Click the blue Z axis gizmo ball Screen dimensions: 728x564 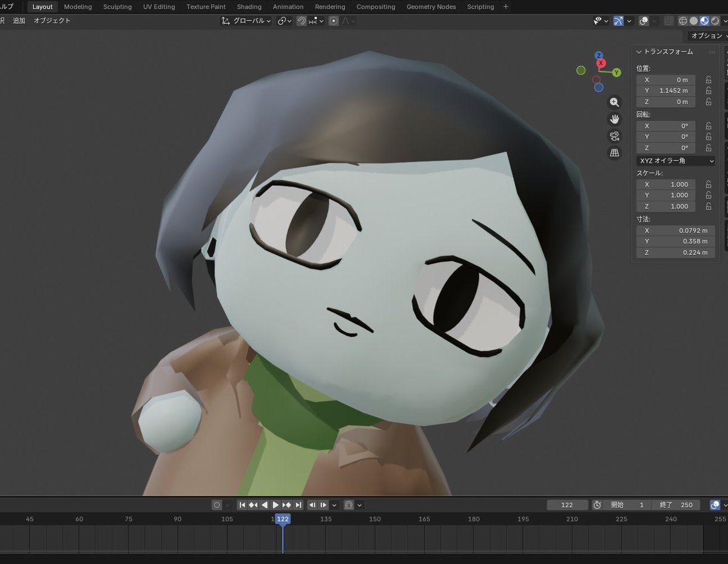pyautogui.click(x=599, y=55)
